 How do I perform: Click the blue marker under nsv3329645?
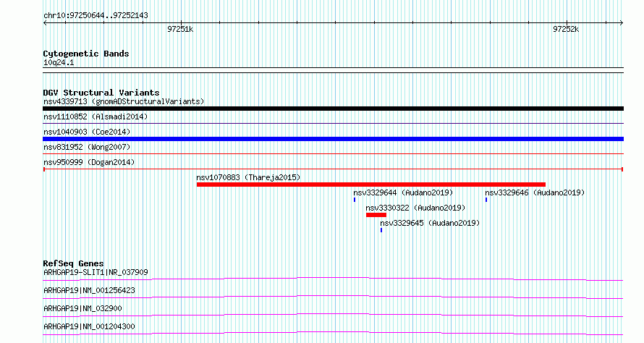click(381, 230)
